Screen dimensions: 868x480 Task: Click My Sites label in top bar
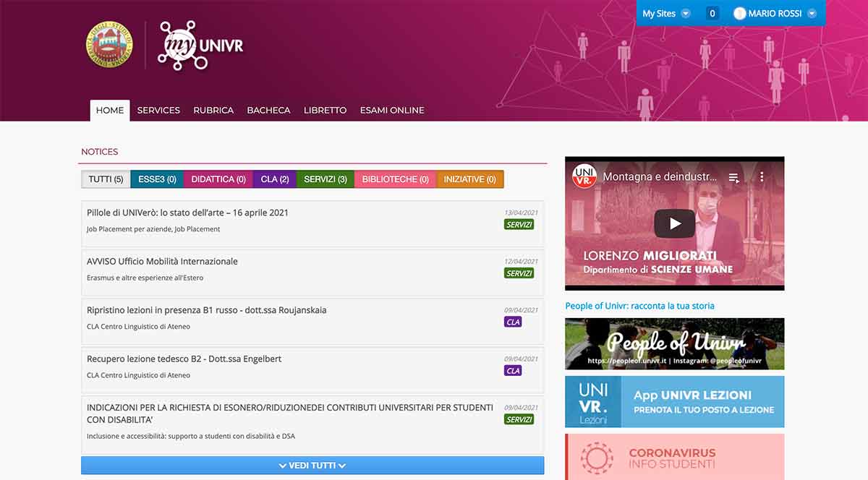coord(659,14)
